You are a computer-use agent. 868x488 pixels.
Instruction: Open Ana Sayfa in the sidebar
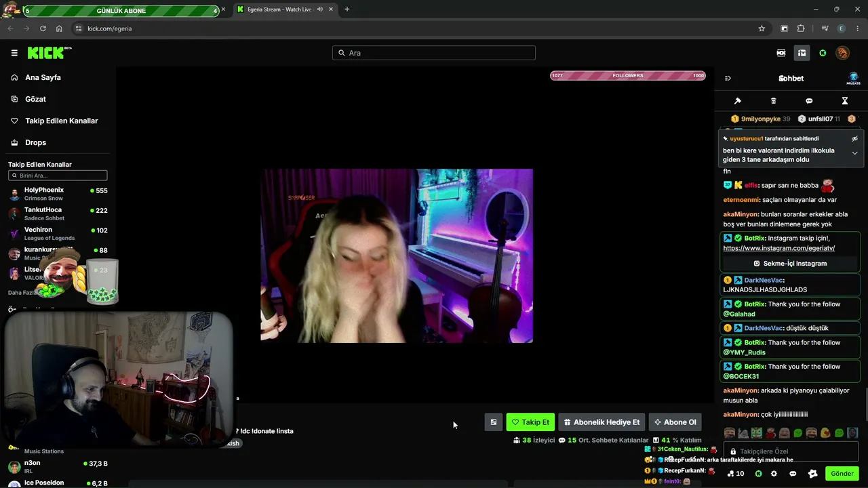(43, 77)
